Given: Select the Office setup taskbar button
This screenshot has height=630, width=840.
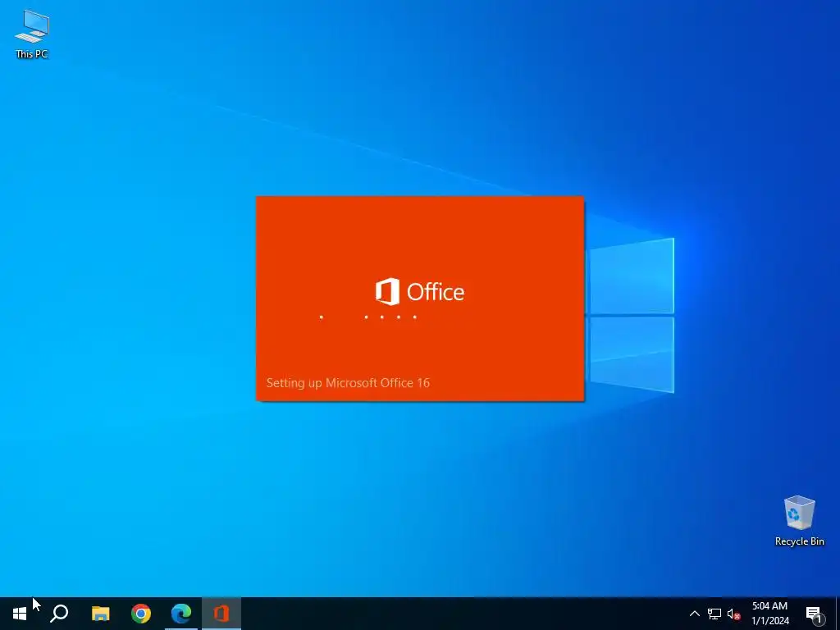Looking at the screenshot, I should click(221, 614).
